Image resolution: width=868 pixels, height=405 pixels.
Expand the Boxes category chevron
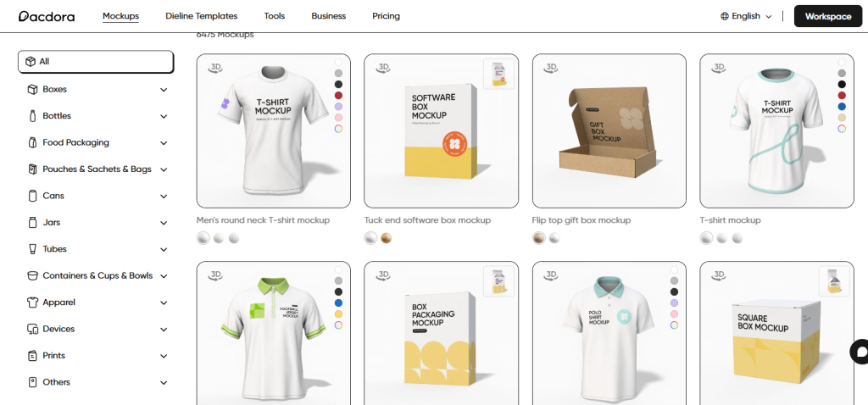tap(164, 90)
